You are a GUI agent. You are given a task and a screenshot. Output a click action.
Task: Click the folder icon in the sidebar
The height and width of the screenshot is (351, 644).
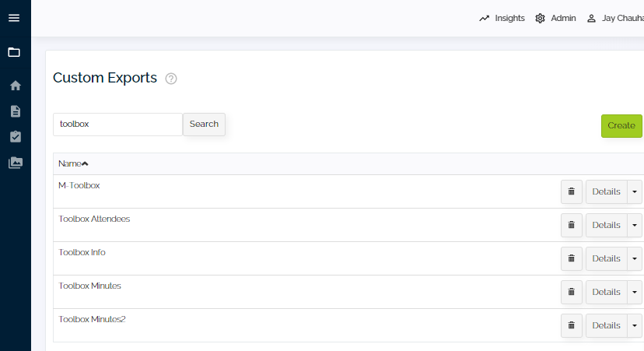[14, 52]
